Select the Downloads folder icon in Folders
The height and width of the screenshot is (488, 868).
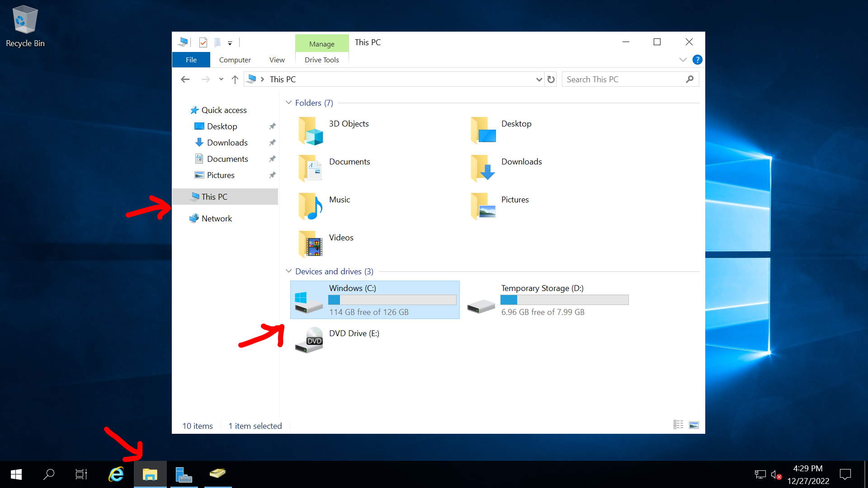(483, 169)
